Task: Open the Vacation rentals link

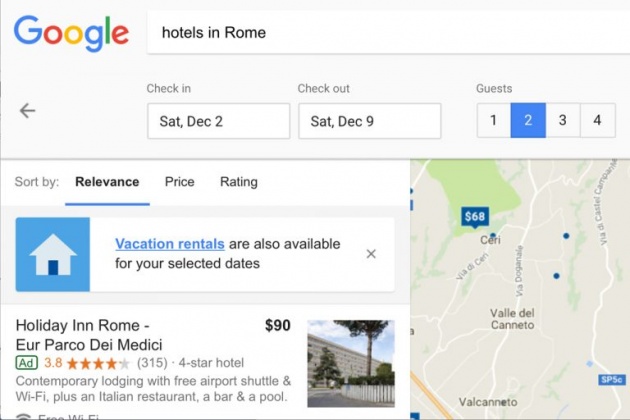Action: (170, 244)
